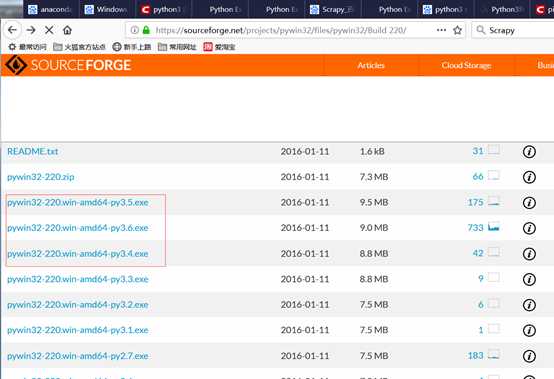The image size is (554, 379).
Task: Open the page actions three-dots menu
Action: pos(441,30)
